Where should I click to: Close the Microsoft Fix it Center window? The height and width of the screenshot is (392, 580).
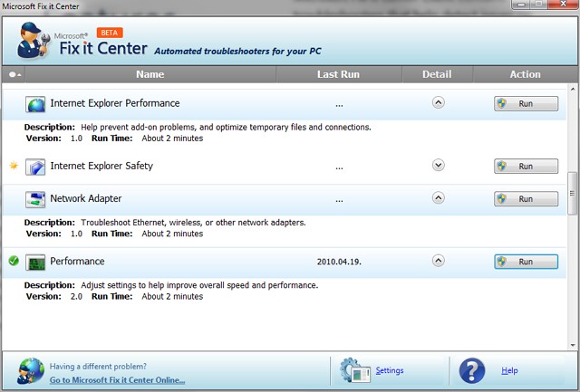(x=563, y=4)
